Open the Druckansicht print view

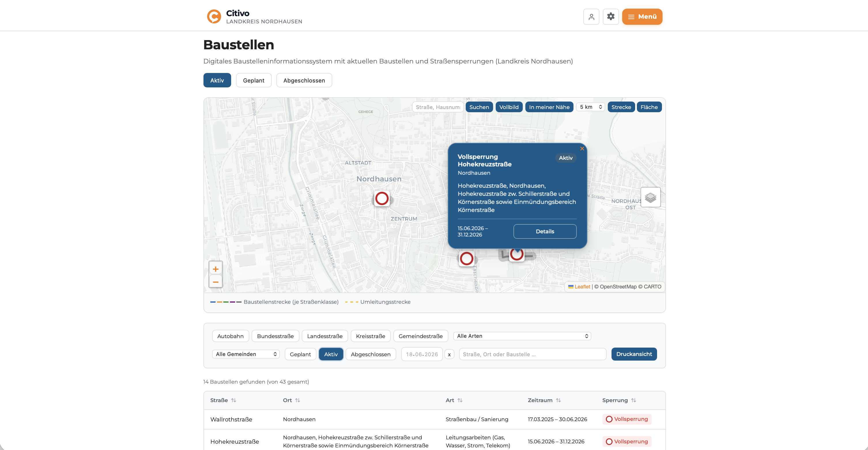(x=634, y=354)
